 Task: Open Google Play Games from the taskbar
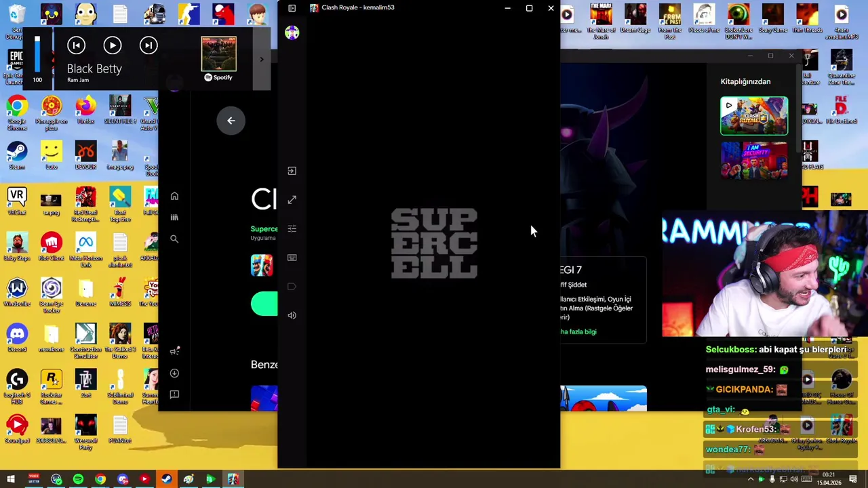(x=210, y=480)
